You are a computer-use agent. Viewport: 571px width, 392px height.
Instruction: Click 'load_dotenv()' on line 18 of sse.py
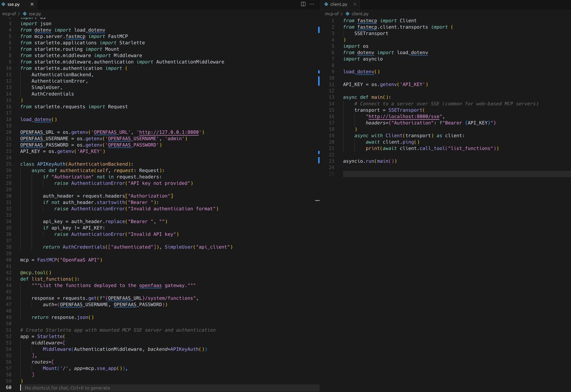[x=39, y=119]
